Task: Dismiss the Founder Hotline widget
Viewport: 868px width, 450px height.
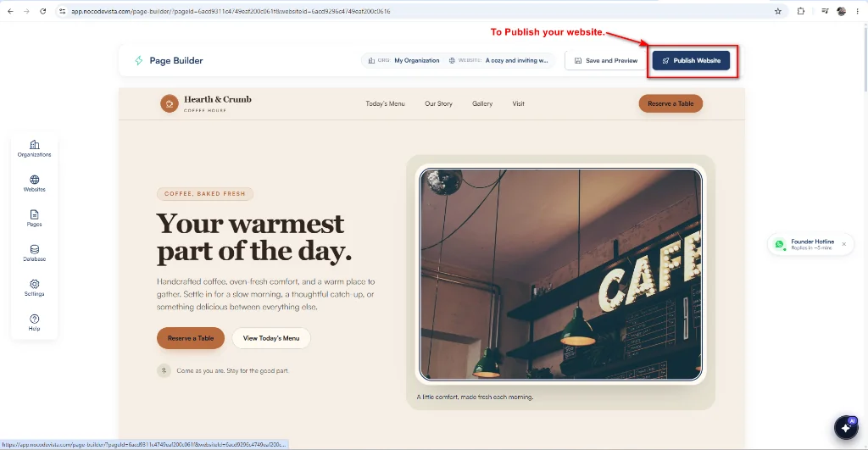Action: (x=844, y=244)
